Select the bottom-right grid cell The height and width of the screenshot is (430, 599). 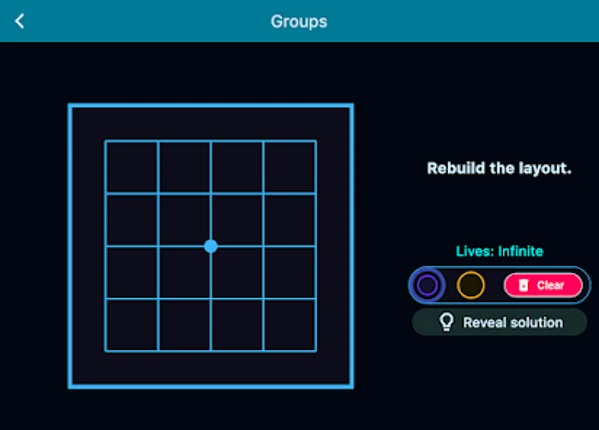pyautogui.click(x=290, y=325)
